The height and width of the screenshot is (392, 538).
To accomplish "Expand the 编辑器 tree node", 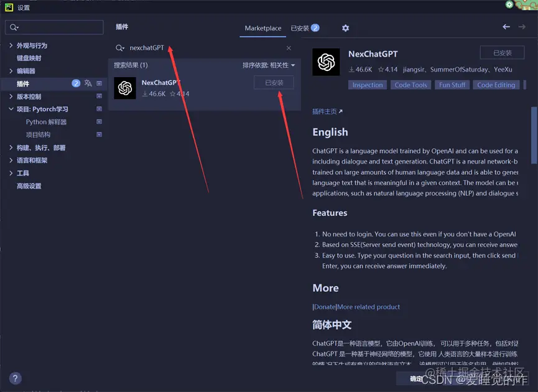I will [11, 71].
